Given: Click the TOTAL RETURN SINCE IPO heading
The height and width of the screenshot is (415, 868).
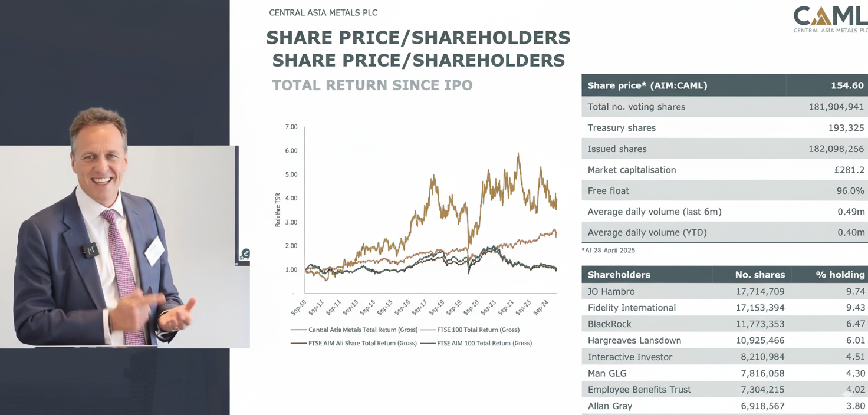Looking at the screenshot, I should pyautogui.click(x=373, y=85).
